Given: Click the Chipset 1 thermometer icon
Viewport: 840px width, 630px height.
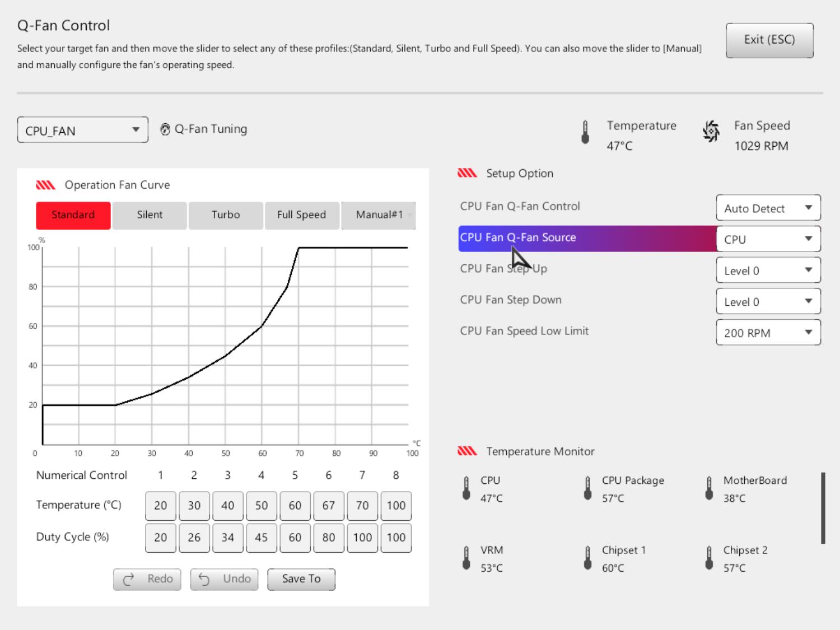Looking at the screenshot, I should point(587,558).
